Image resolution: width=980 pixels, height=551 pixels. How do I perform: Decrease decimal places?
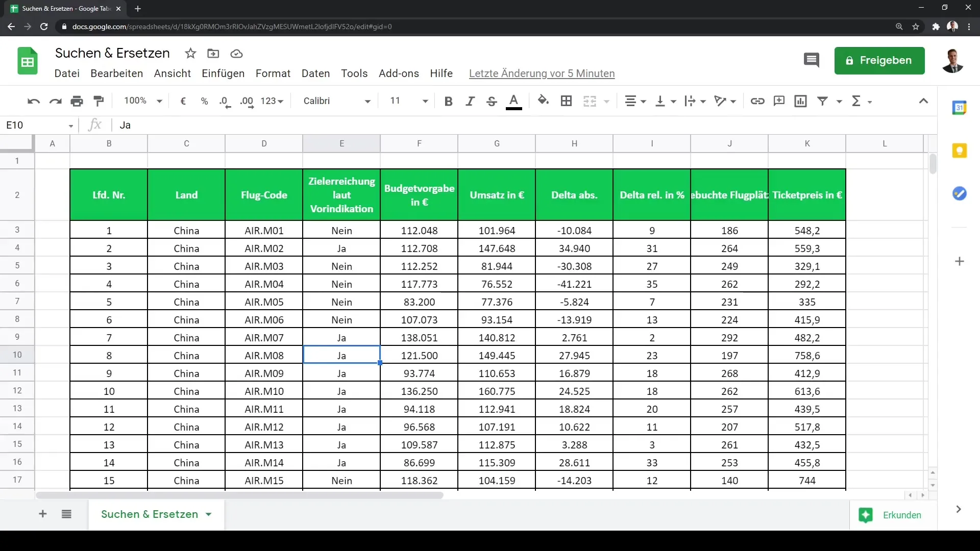pyautogui.click(x=225, y=101)
